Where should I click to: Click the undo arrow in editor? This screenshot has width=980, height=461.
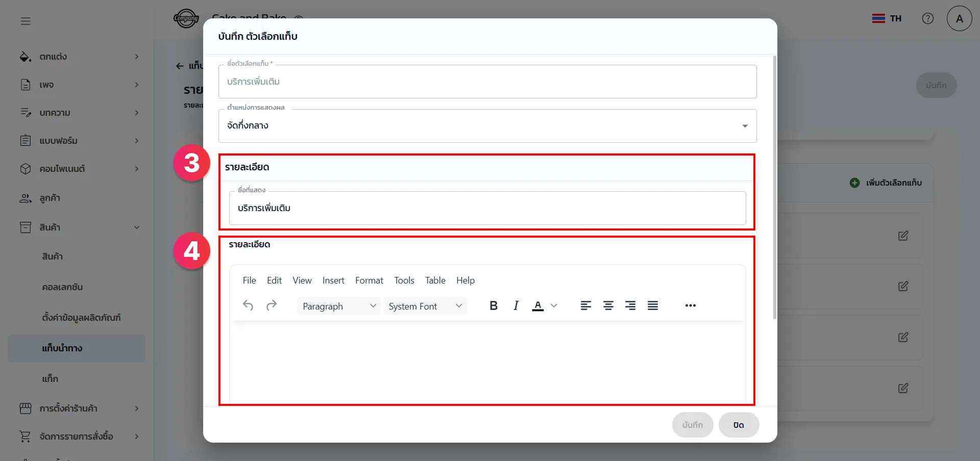pos(248,305)
